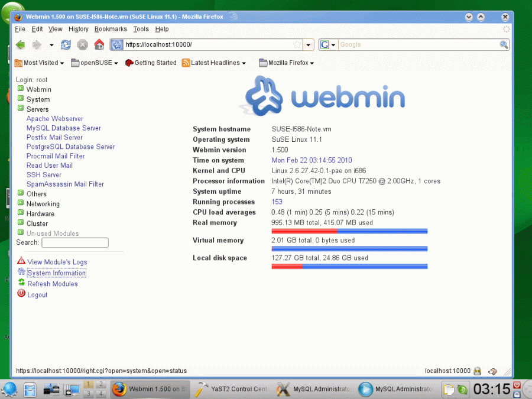Viewport: 532px width, 399px height.
Task: Expand the Cluster category
Action: tap(20, 222)
